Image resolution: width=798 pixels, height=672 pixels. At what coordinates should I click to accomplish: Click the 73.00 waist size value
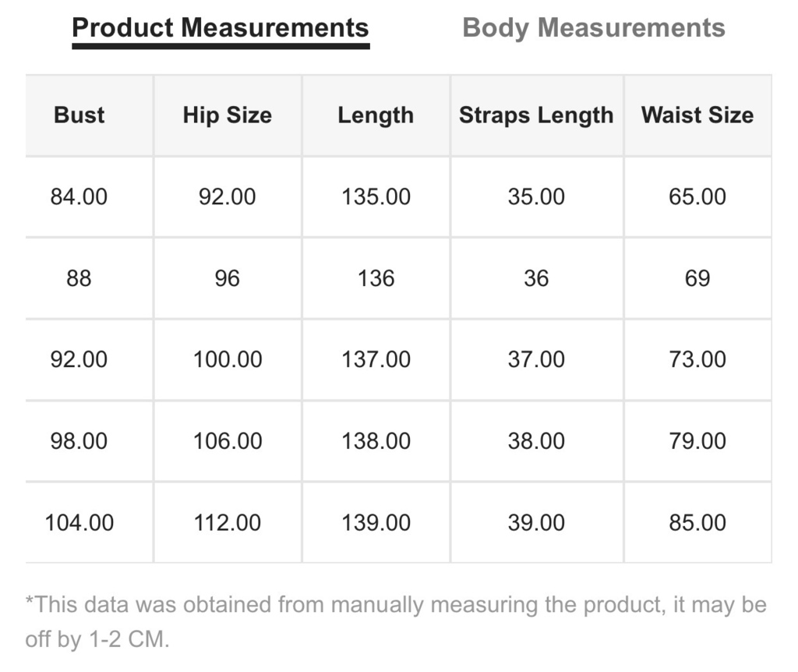point(697,359)
